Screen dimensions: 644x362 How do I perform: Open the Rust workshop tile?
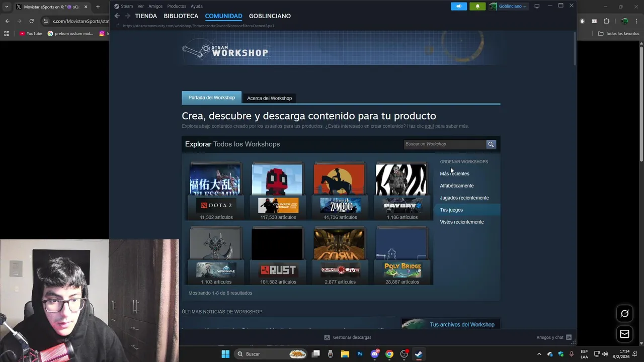click(278, 256)
